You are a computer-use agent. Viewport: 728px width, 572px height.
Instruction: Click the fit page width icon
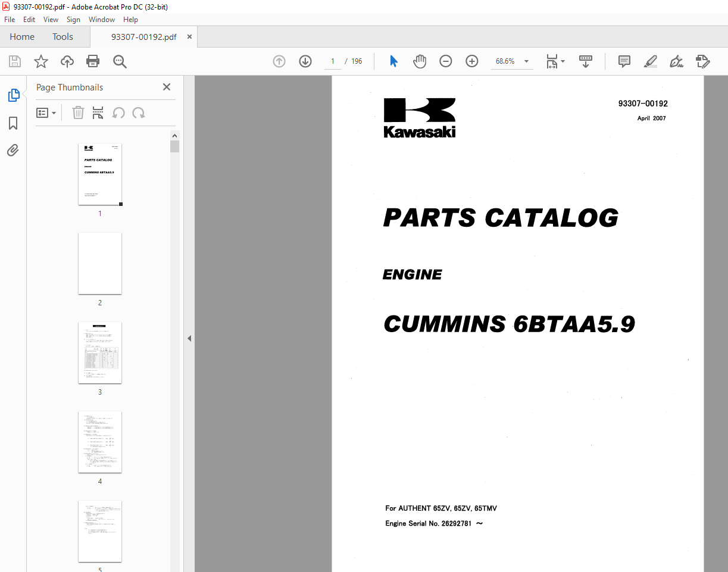coord(552,61)
